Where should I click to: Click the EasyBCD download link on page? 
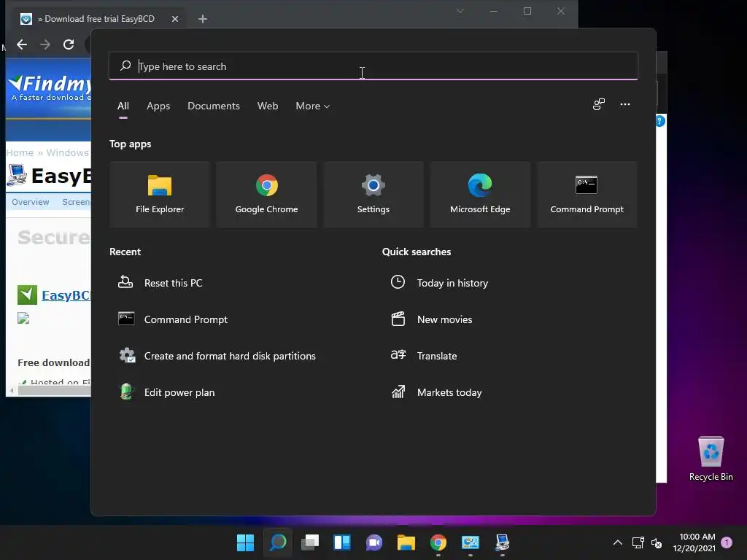[66, 295]
